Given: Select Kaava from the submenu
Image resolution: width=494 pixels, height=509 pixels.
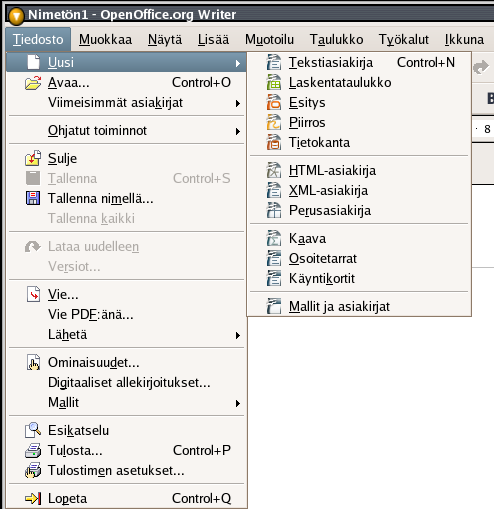Looking at the screenshot, I should point(359,238).
